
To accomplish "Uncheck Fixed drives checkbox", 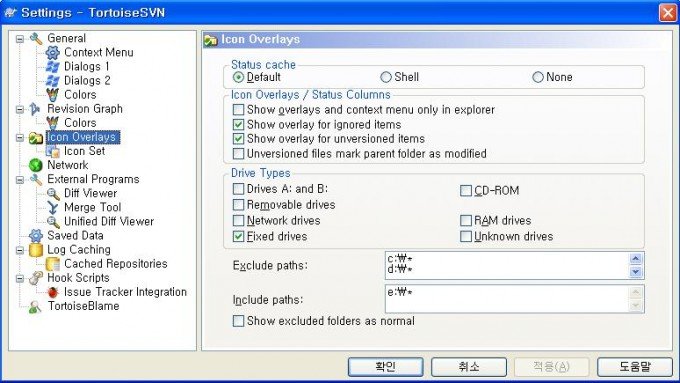I will tap(238, 236).
